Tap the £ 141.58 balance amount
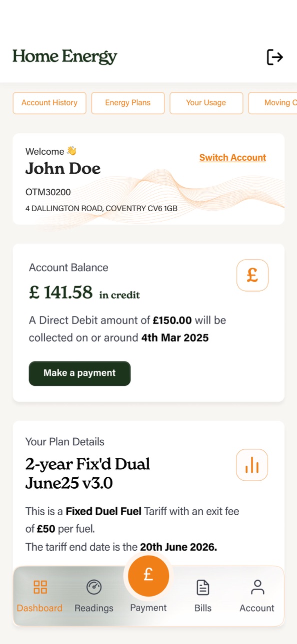The image size is (297, 644). click(60, 293)
